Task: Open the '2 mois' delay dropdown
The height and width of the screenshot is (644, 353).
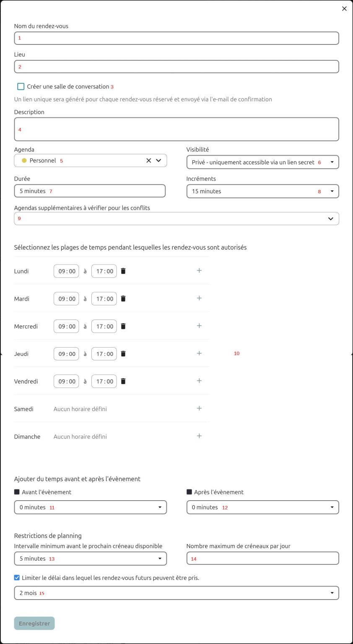Action: (176, 593)
